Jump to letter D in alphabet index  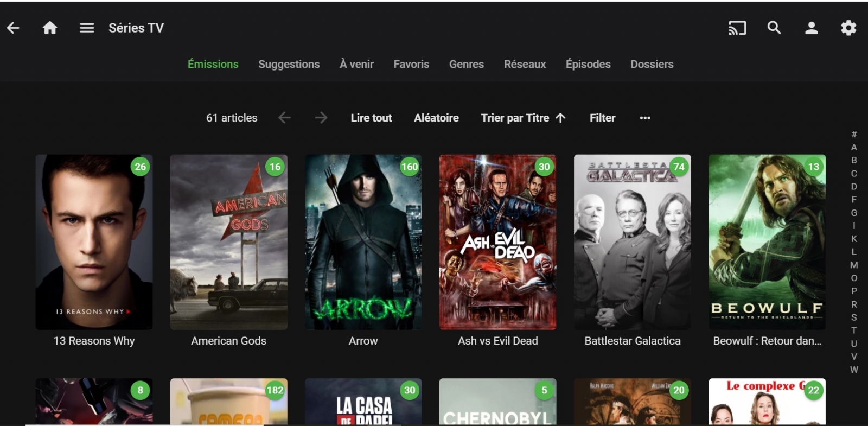click(854, 187)
